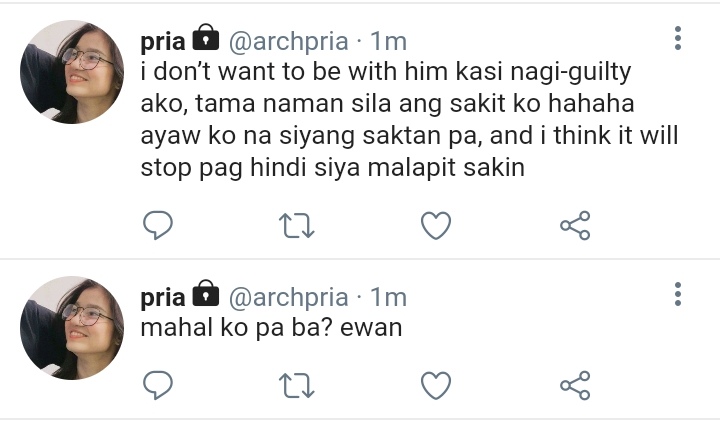The width and height of the screenshot is (720, 422).
Task: Retweet the 'mahal ko pa ba' tweet
Action: (297, 385)
